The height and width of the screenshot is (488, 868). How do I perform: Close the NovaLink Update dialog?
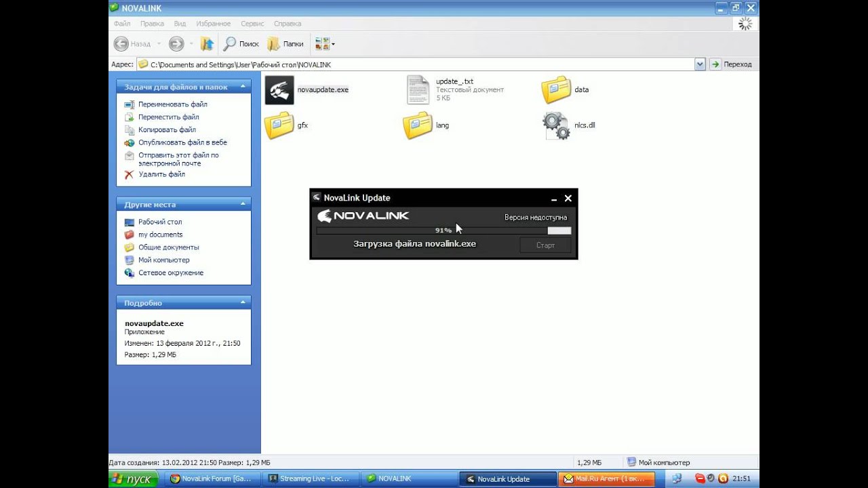pos(568,199)
